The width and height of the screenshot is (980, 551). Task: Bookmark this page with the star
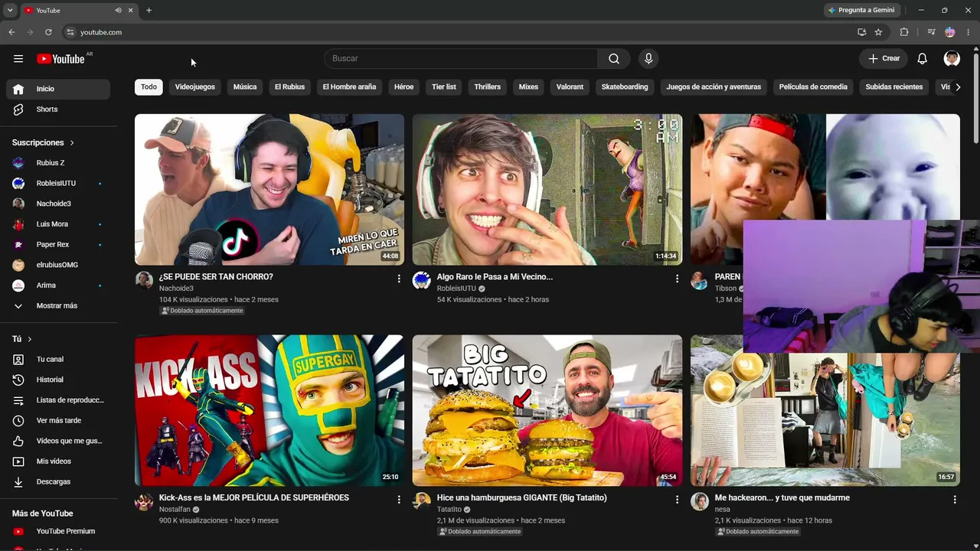[878, 32]
